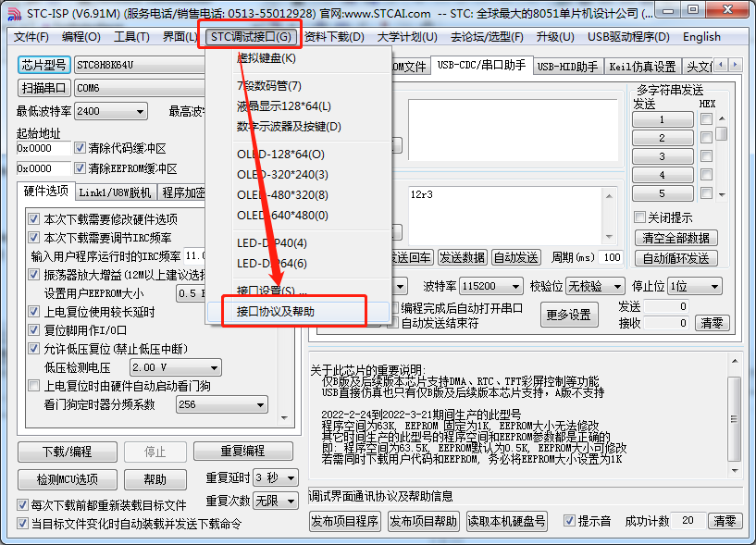Click the 检测MCU选项 button

[68, 479]
